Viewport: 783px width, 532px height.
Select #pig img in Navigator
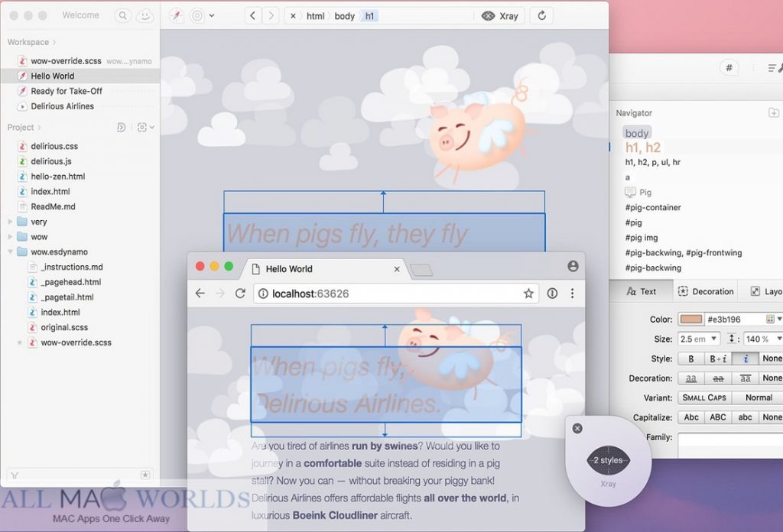coord(642,238)
